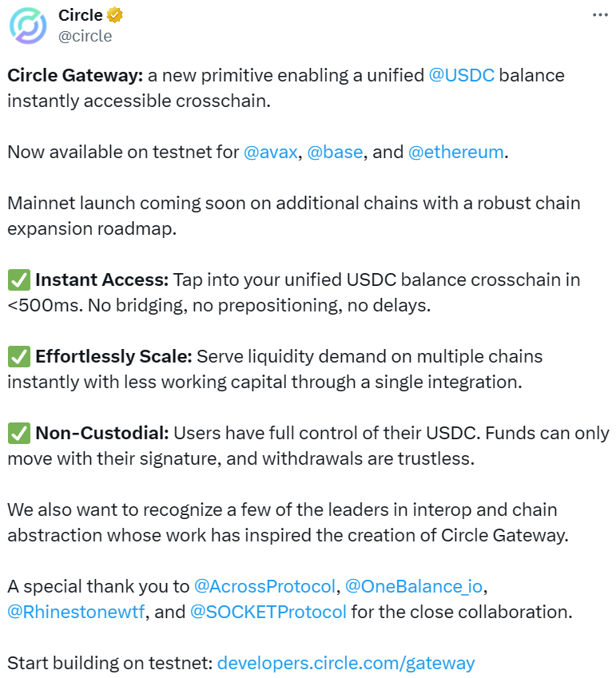616x678 pixels.
Task: Go to the @ethereum mention
Action: click(x=455, y=152)
